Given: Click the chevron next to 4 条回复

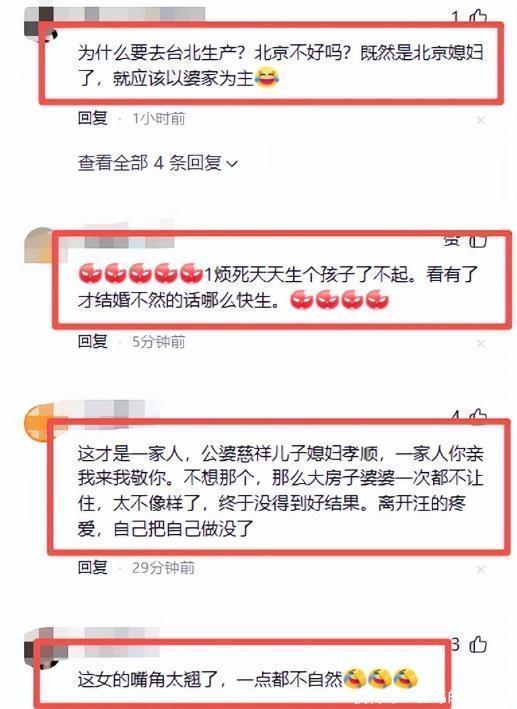Looking at the screenshot, I should (231, 164).
